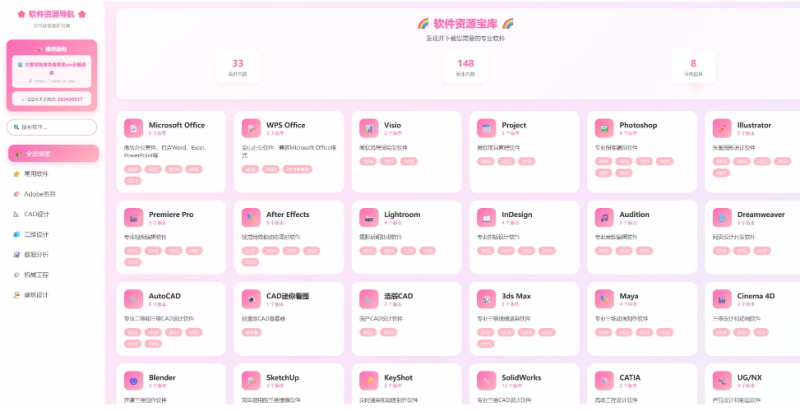Image resolution: width=800 pixels, height=411 pixels.
Task: Select the 三维设计 sidebar category
Action: [53, 235]
